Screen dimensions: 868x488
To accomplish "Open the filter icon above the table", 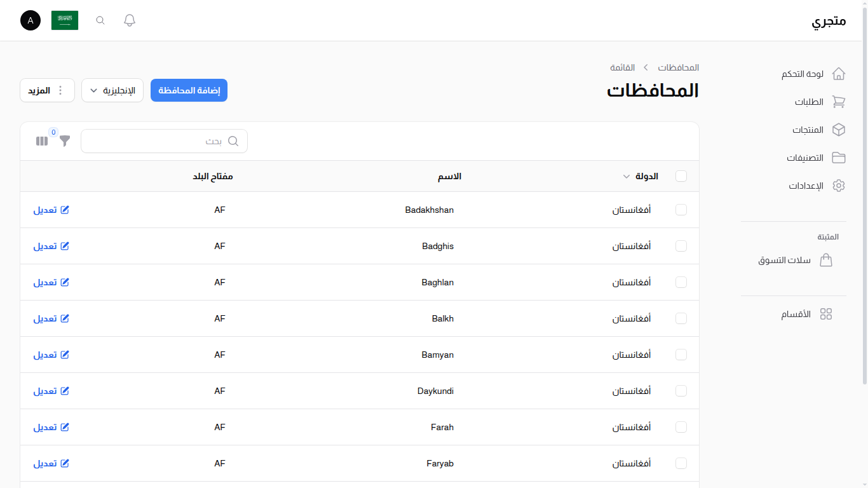I will click(x=64, y=141).
